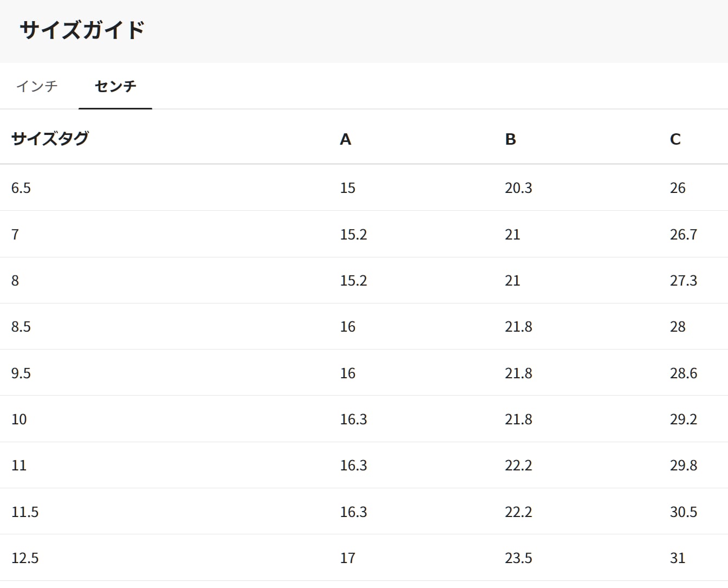Click the 29.2 value in column C
728x588 pixels.
coord(683,419)
